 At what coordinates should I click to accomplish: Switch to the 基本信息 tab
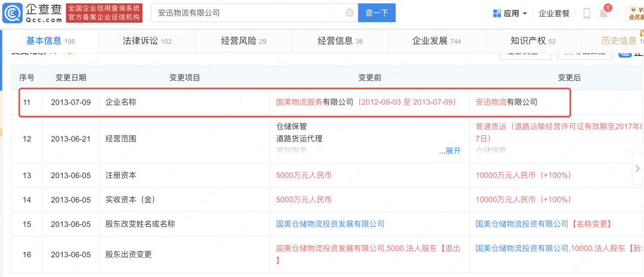point(51,41)
